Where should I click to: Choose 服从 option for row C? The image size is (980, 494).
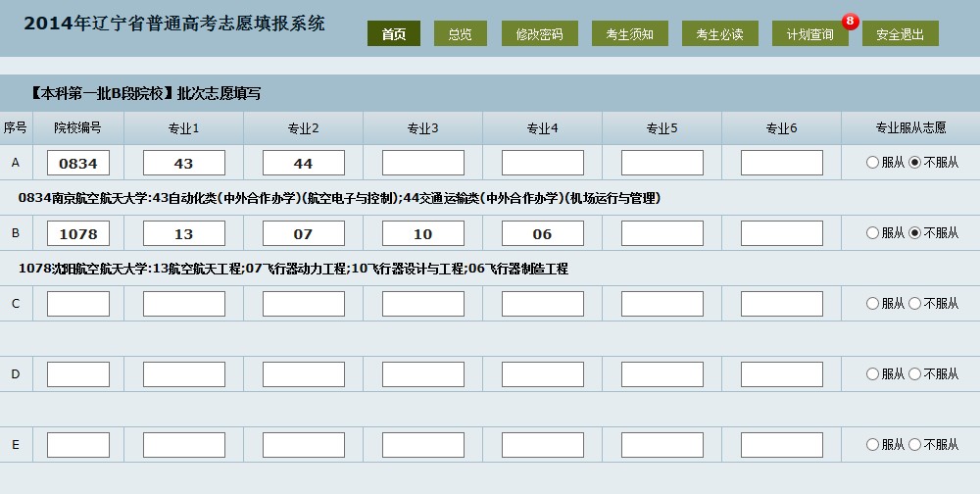coord(872,304)
